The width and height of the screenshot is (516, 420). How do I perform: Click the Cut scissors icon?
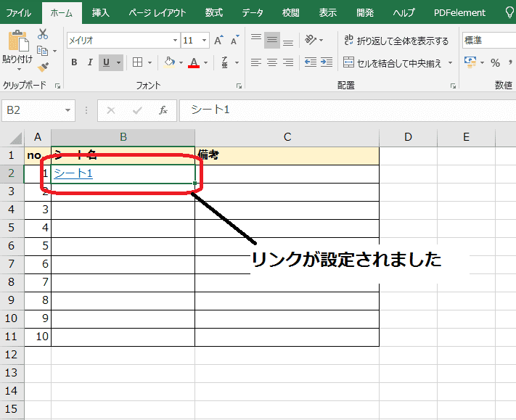[x=43, y=34]
